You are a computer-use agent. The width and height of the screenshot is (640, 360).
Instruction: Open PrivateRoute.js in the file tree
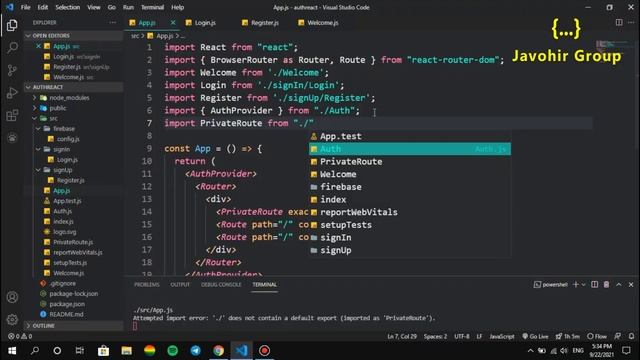tap(73, 242)
